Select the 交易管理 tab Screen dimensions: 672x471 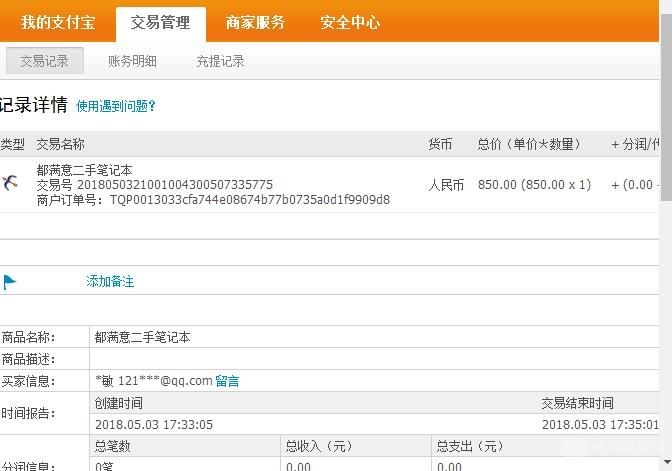161,23
